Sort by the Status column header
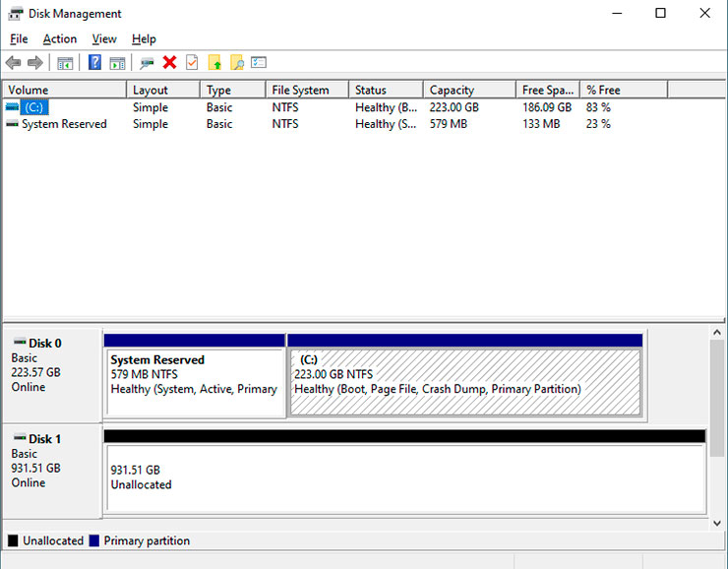Viewport: 728px width, 569px height. (386, 90)
